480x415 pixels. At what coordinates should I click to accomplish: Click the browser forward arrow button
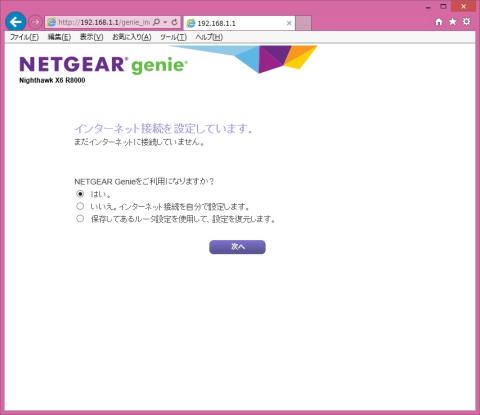point(35,22)
